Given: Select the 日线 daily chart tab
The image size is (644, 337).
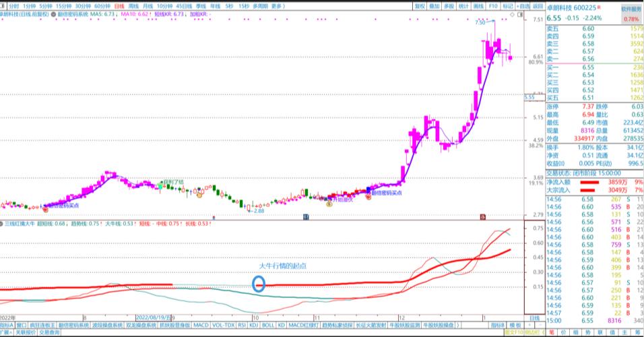Looking at the screenshot, I should tap(119, 6).
